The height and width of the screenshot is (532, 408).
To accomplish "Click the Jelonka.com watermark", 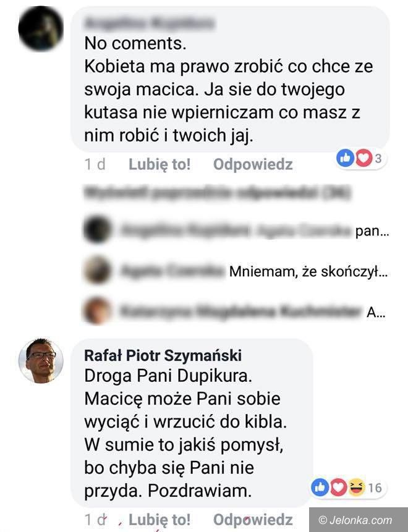I will tap(359, 520).
